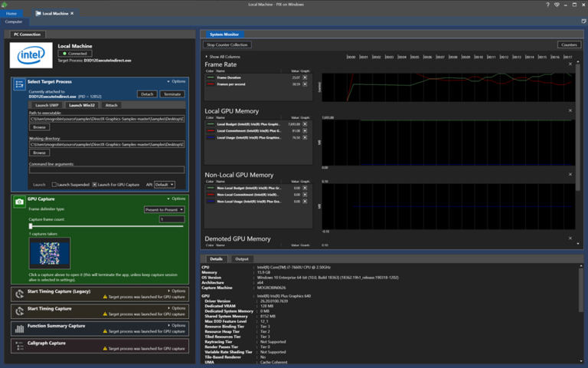Toggle Launch Suspended checkbox
The width and height of the screenshot is (588, 368).
54,184
